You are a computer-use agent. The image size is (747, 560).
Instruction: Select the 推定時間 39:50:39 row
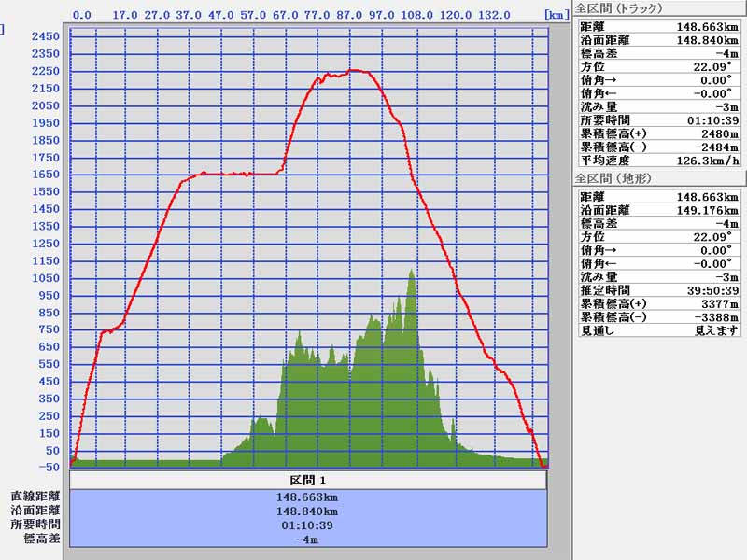tap(659, 290)
